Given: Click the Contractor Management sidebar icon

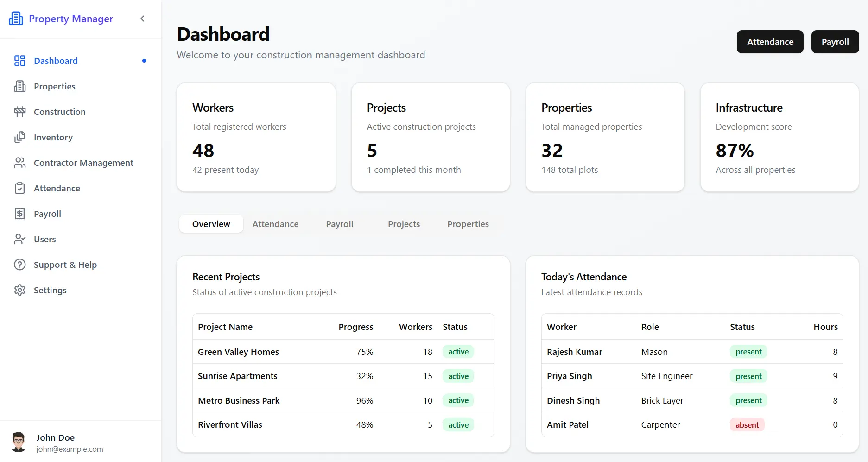Looking at the screenshot, I should click(x=19, y=163).
